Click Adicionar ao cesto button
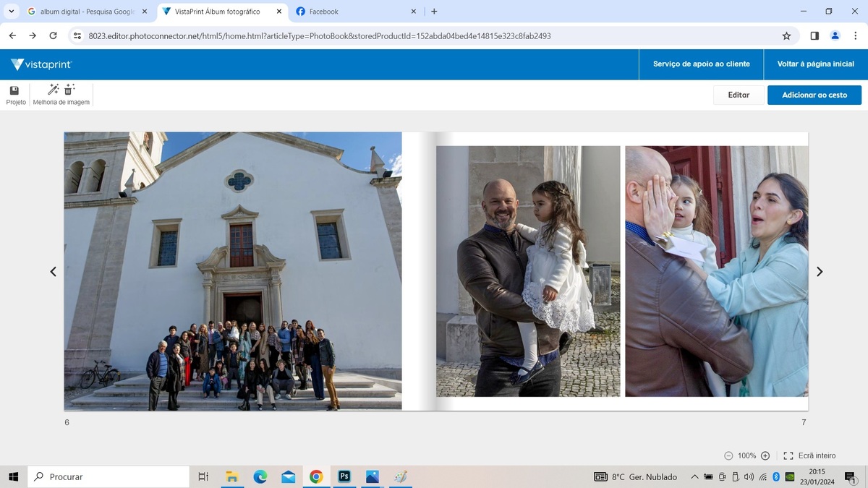The height and width of the screenshot is (488, 868). [x=814, y=95]
